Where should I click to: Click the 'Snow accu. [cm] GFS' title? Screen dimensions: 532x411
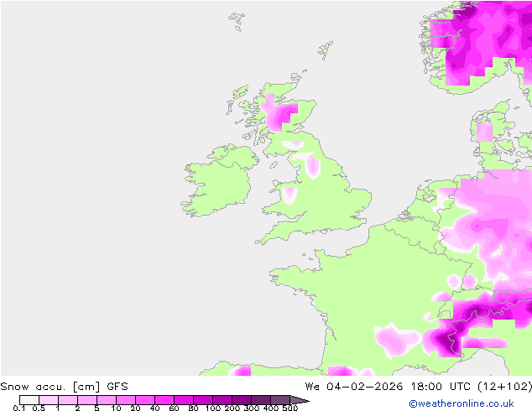(64, 387)
